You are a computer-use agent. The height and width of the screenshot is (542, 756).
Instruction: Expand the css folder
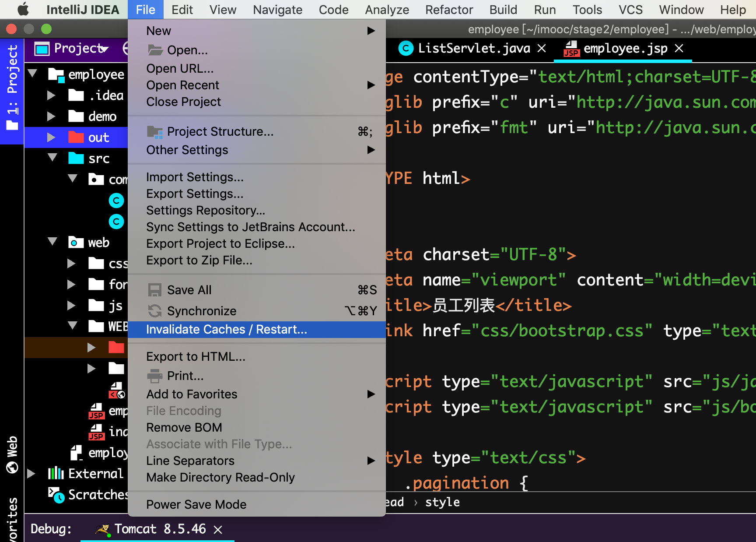71,263
